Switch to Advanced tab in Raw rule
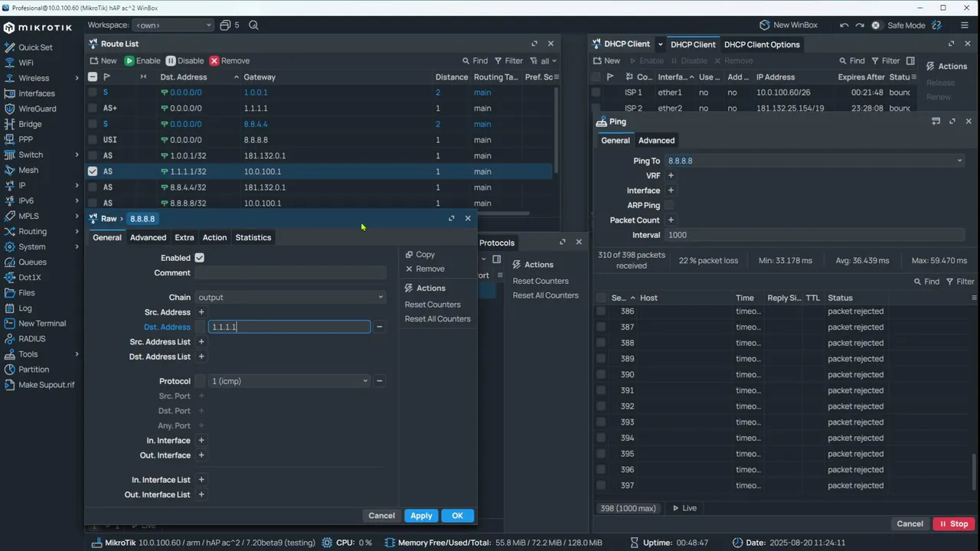The image size is (980, 551). coord(148,237)
